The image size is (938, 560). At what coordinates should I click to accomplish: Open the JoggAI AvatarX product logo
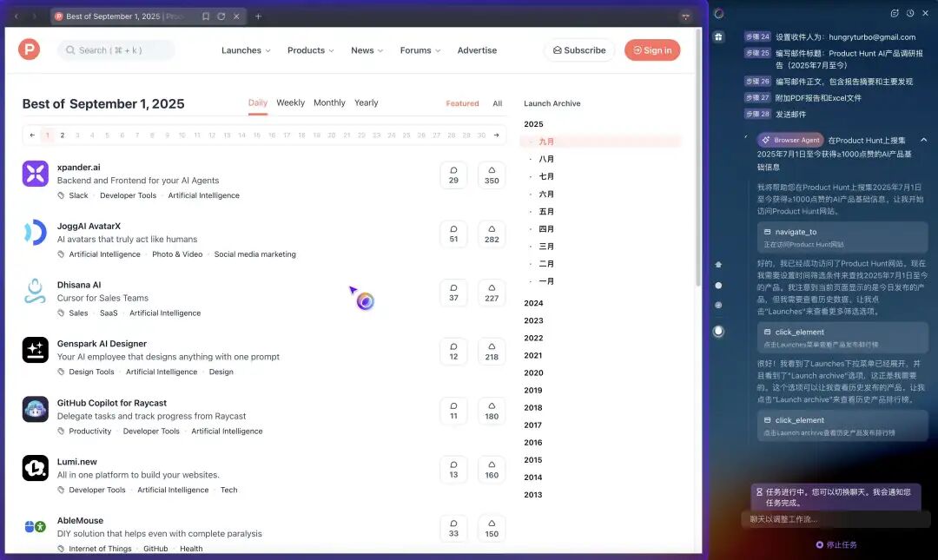[36, 232]
